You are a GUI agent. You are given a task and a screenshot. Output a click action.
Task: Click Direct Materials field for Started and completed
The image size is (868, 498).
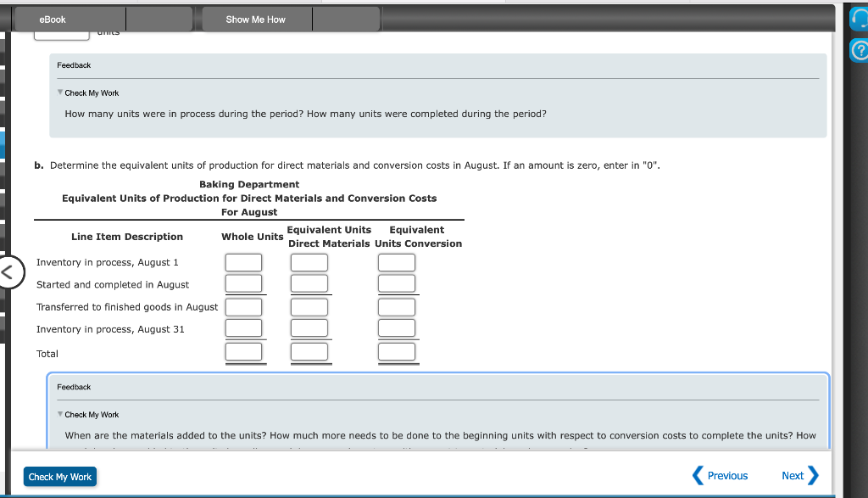click(309, 283)
